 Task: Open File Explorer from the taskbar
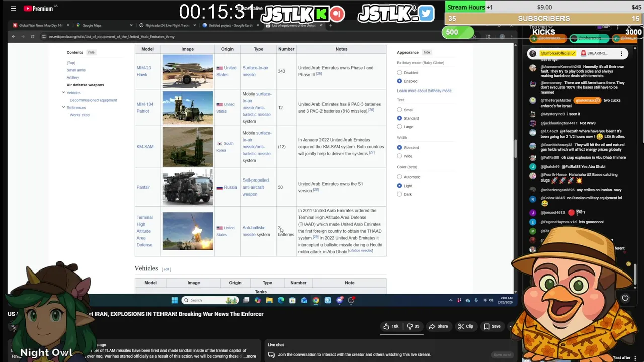(269, 300)
